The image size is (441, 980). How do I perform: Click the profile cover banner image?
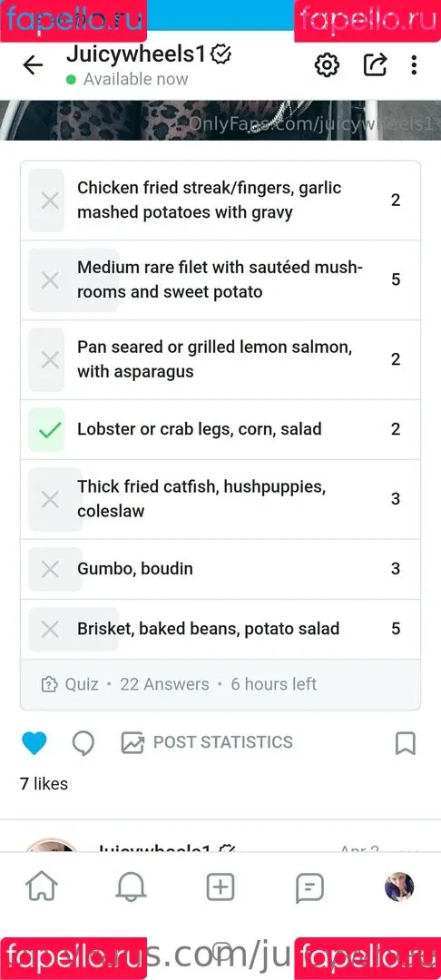point(220,120)
